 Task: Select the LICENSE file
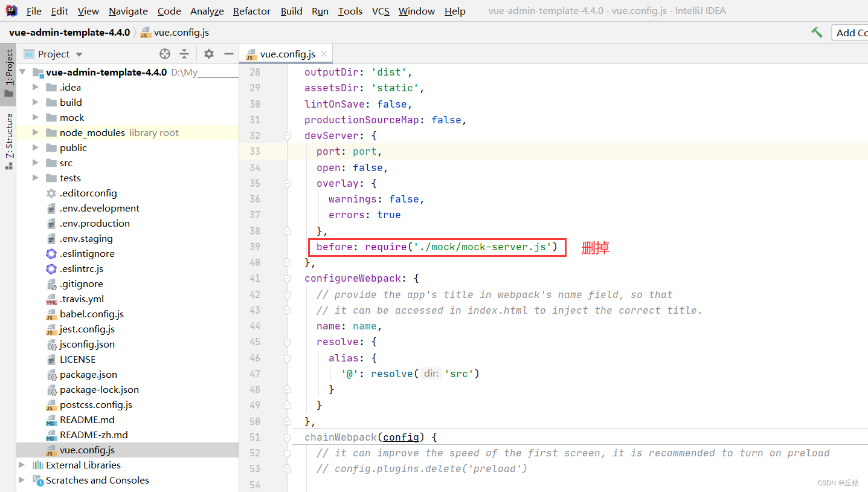[x=77, y=359]
